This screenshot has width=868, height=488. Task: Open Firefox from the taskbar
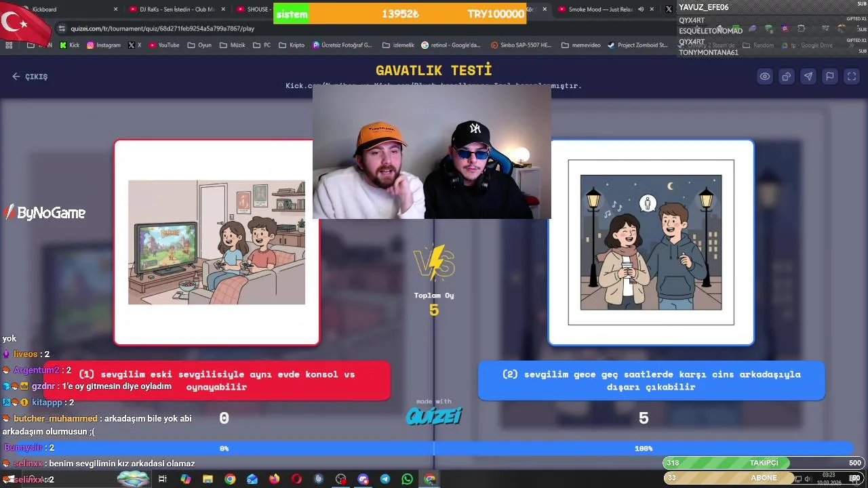point(274,479)
